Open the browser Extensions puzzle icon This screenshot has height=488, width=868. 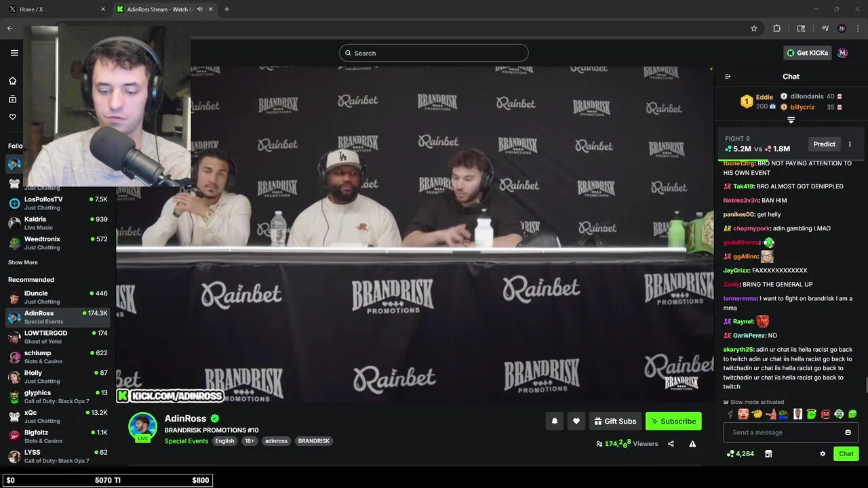click(x=776, y=28)
